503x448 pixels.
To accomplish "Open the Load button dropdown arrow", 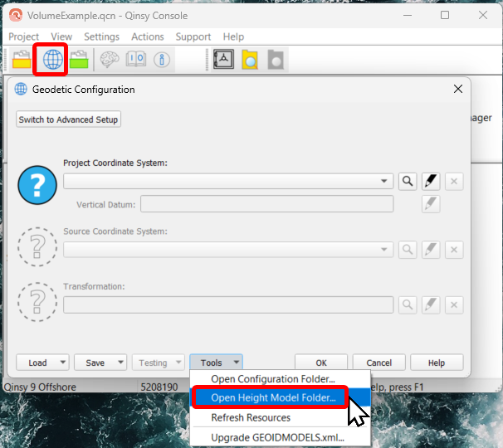I will pyautogui.click(x=63, y=363).
